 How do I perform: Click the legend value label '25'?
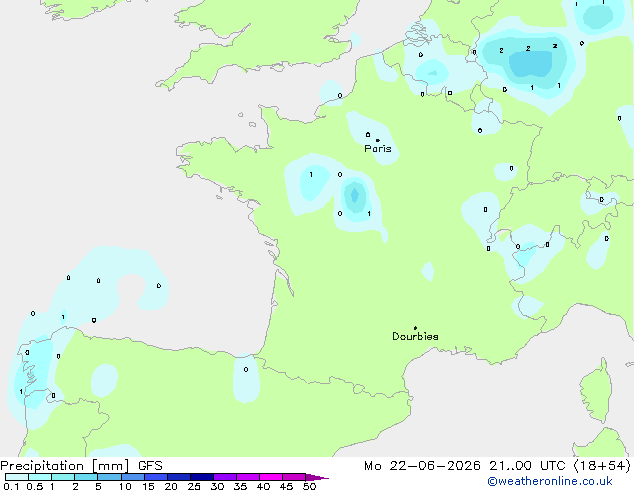coord(194,486)
